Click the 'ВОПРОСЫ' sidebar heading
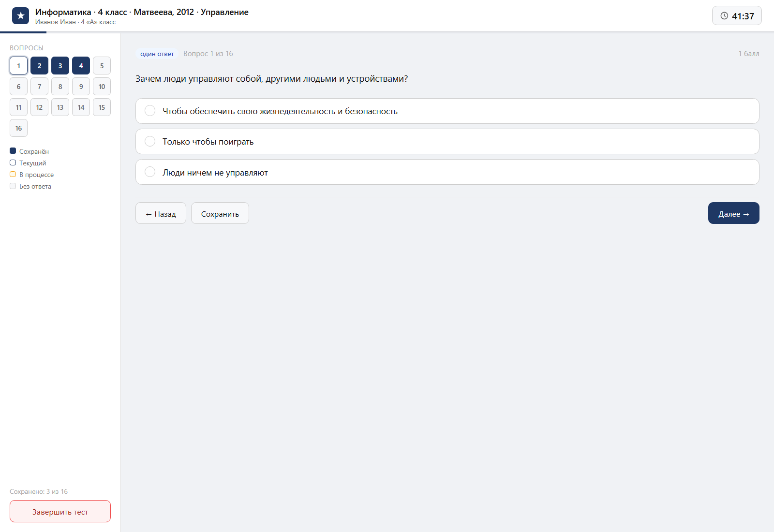The height and width of the screenshot is (532, 774). click(27, 48)
